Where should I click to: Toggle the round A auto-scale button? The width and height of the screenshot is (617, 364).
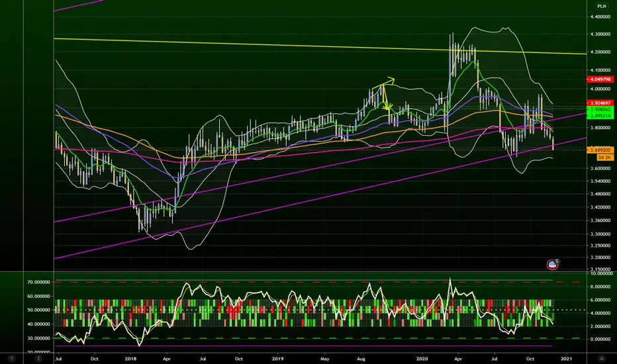[601, 359]
